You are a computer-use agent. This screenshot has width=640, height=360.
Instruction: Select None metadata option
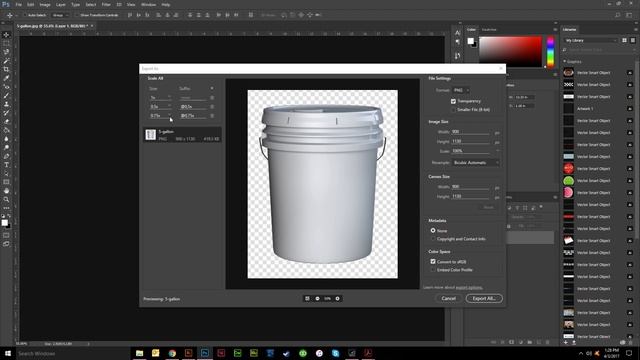click(433, 231)
